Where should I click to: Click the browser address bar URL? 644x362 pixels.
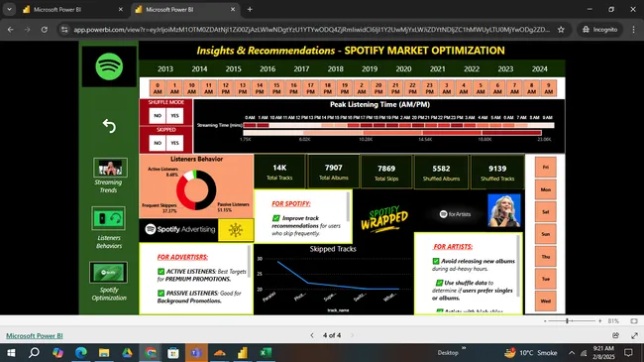pyautogui.click(x=311, y=29)
